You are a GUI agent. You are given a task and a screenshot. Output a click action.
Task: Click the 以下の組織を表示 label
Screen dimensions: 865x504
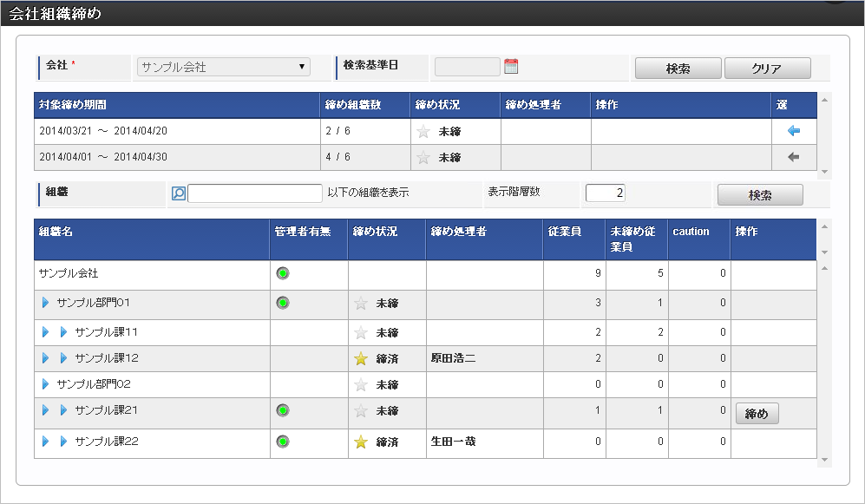pos(368,193)
